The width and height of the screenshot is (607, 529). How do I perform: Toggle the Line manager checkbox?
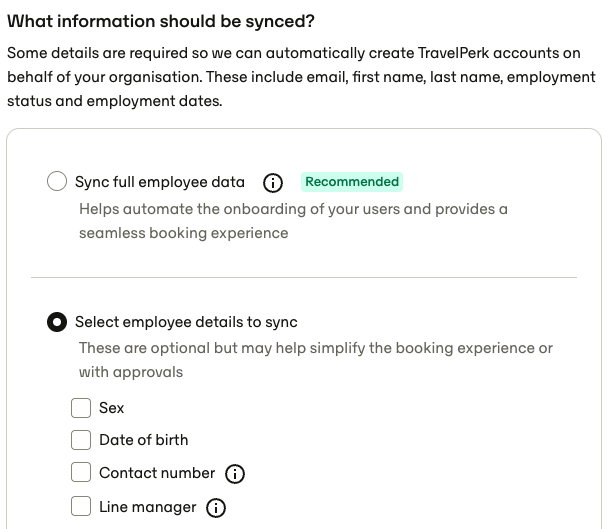pyautogui.click(x=81, y=506)
